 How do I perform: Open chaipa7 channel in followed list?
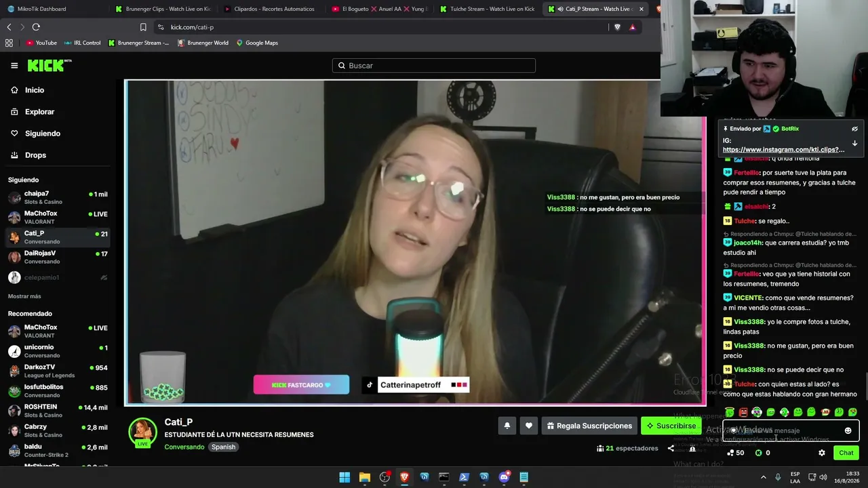58,197
